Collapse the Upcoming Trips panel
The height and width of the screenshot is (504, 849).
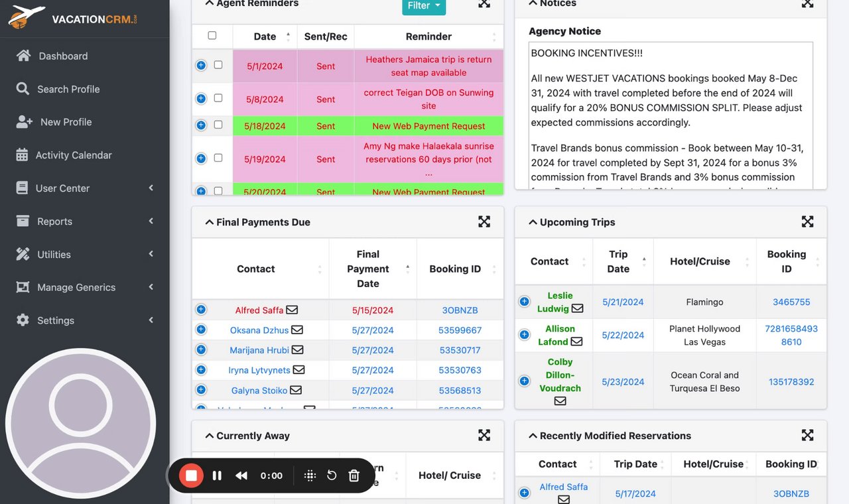point(533,222)
